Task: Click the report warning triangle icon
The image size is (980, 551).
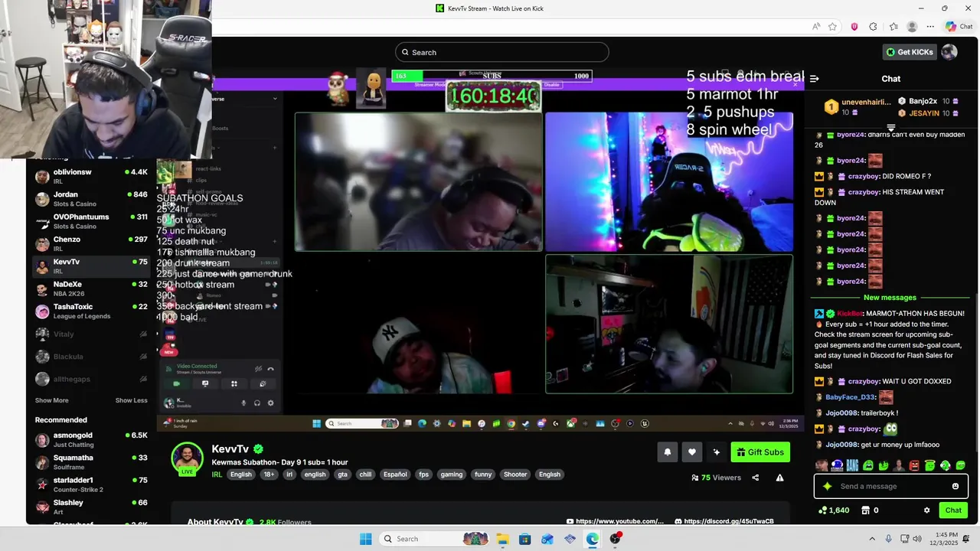Action: coord(779,478)
